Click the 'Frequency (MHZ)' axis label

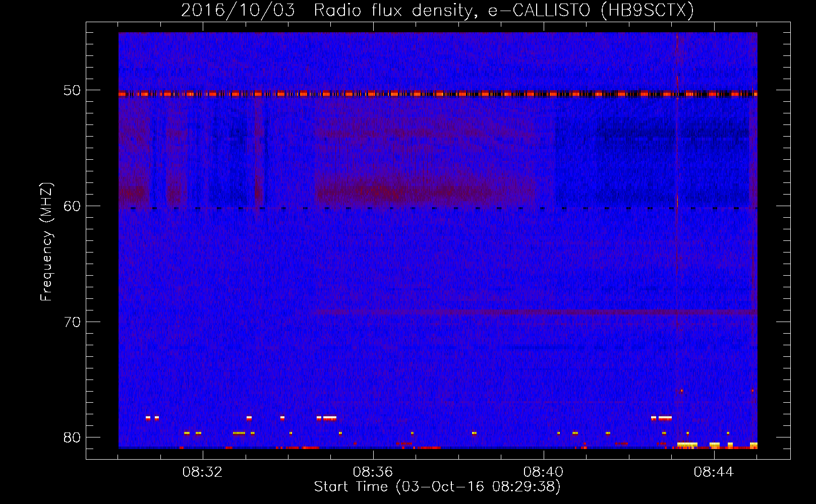(x=46, y=242)
